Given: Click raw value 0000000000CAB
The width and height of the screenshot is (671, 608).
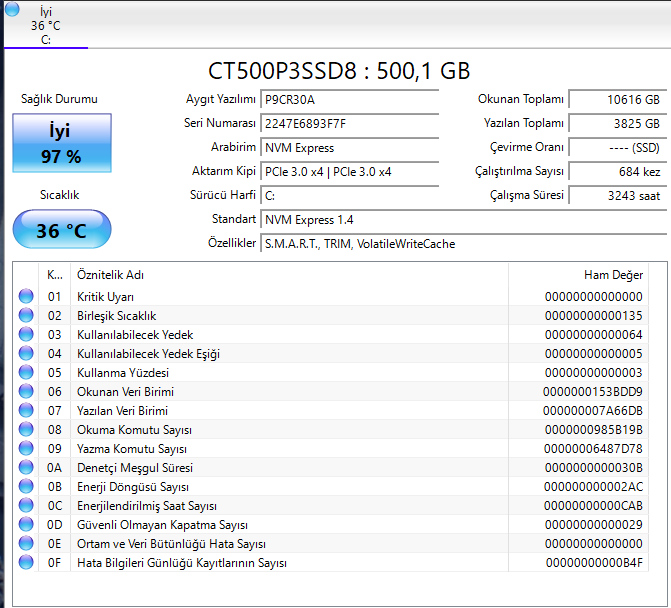Looking at the screenshot, I should coord(593,506).
